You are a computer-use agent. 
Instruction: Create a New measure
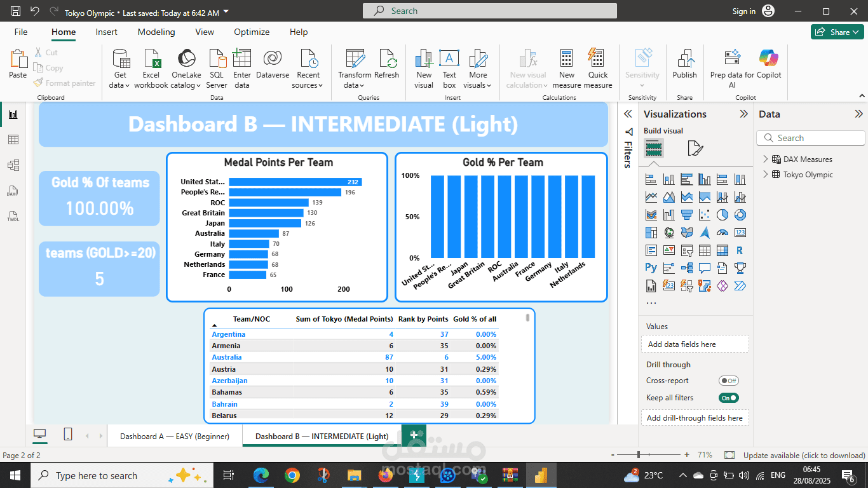567,69
